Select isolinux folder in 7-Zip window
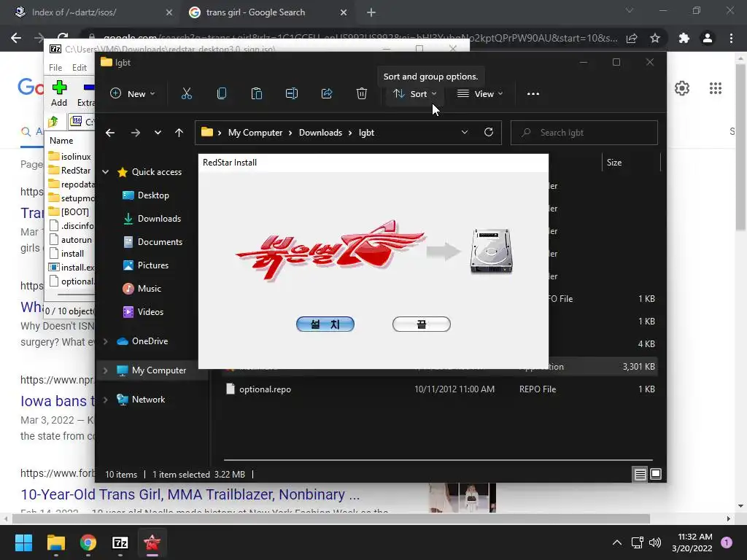 (70, 157)
